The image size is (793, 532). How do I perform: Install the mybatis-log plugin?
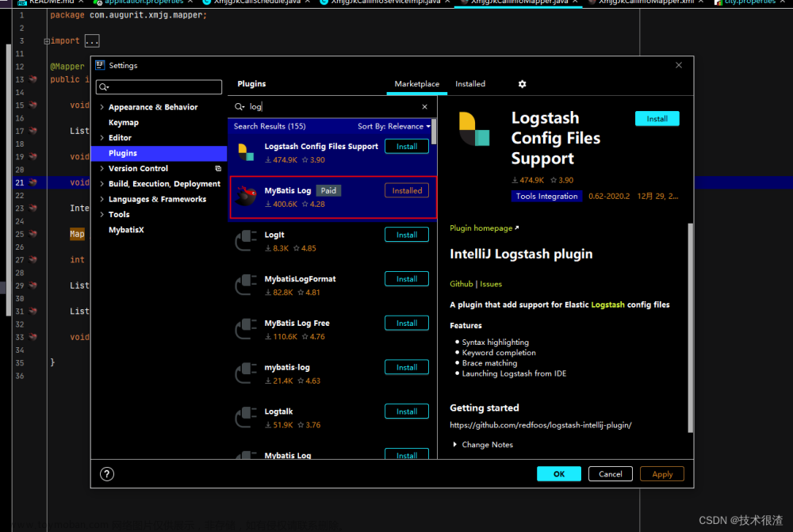coord(407,367)
